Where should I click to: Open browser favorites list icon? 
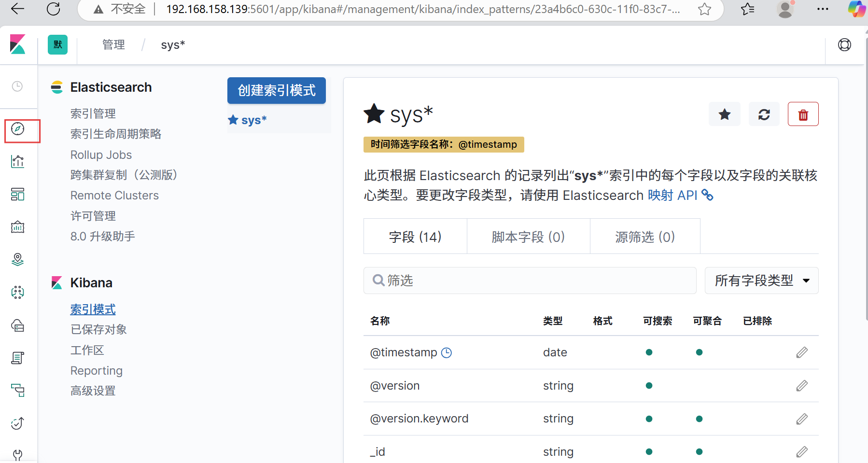point(748,9)
